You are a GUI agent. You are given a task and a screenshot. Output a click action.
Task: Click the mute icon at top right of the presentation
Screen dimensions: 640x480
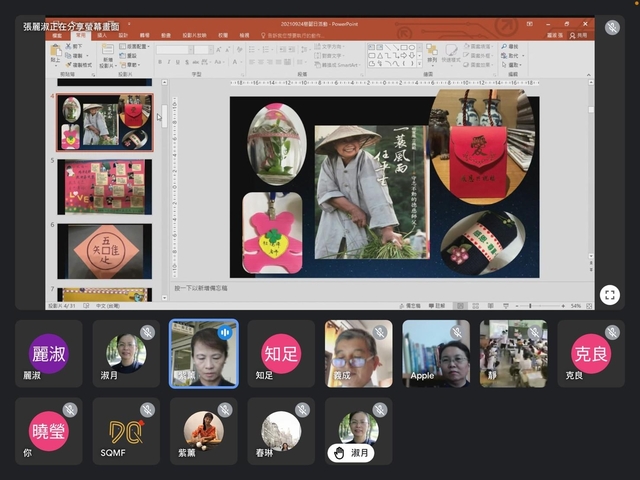(x=612, y=28)
